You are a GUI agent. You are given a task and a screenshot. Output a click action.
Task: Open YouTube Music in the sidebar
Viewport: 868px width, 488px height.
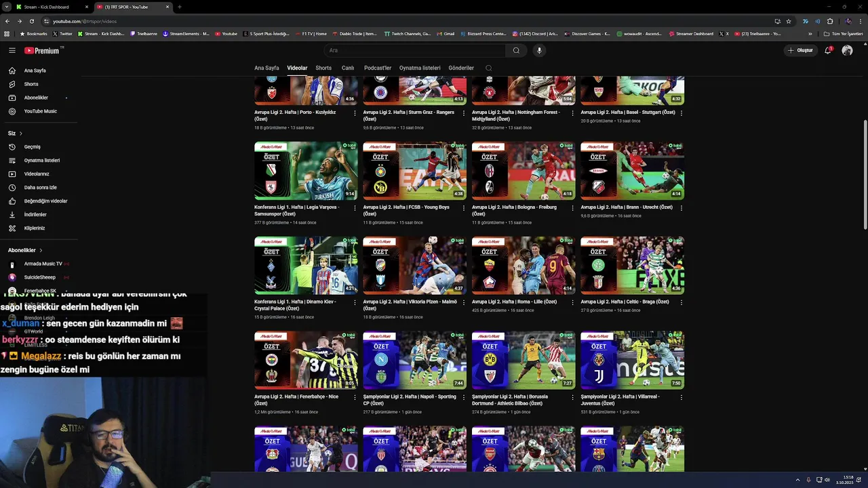(41, 111)
